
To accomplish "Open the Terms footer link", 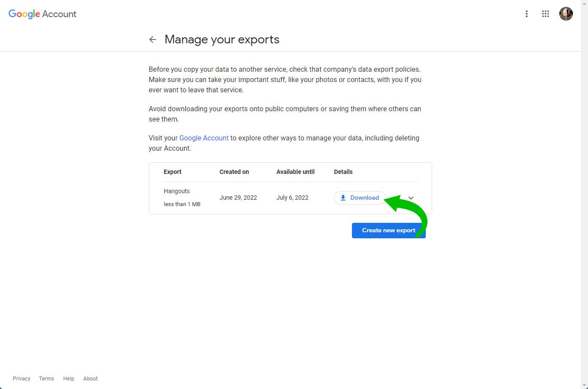I will point(46,378).
